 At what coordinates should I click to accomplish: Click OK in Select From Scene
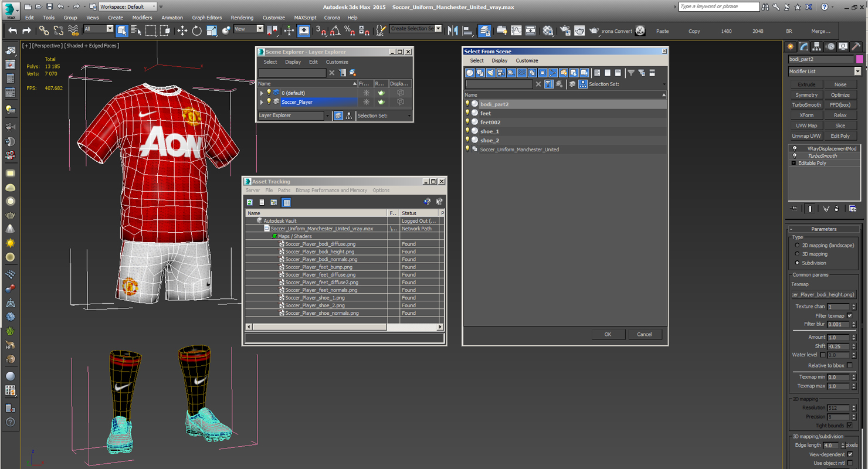click(608, 334)
